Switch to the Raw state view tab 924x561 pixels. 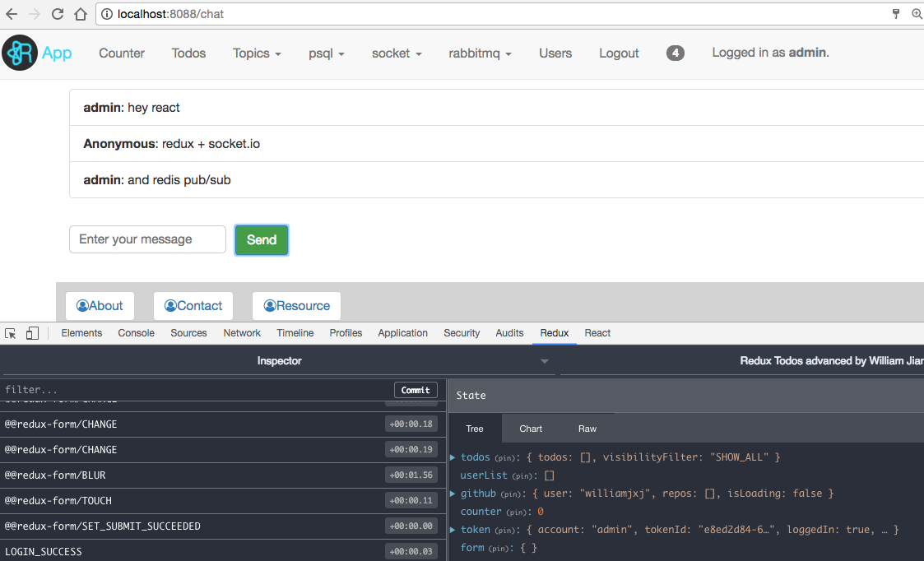pyautogui.click(x=587, y=429)
